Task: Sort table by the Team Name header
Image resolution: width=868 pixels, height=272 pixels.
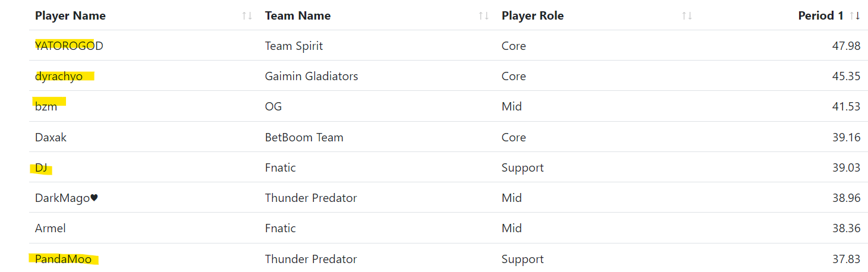Action: tap(297, 16)
